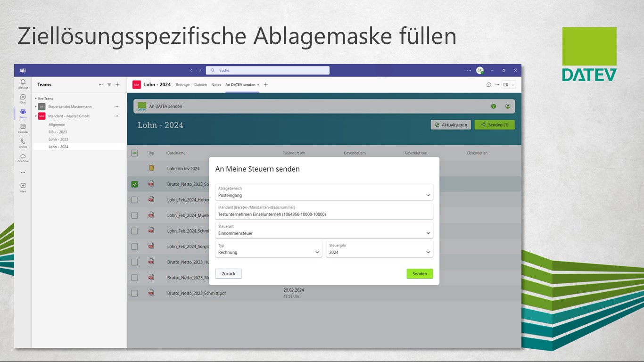The image size is (644, 362).
Task: Open settings ellipsis next to profile avatar
Action: point(469,70)
